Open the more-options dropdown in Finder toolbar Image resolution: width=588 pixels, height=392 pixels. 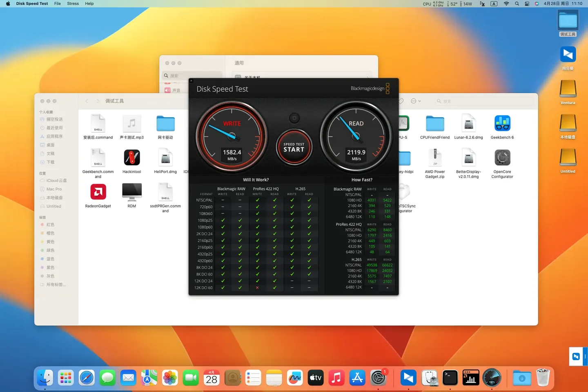pyautogui.click(x=415, y=101)
